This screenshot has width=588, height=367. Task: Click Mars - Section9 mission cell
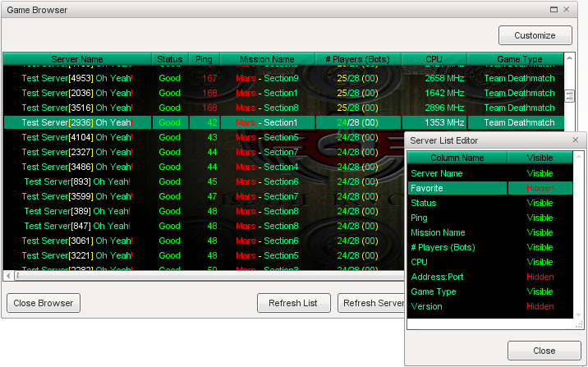click(x=268, y=78)
